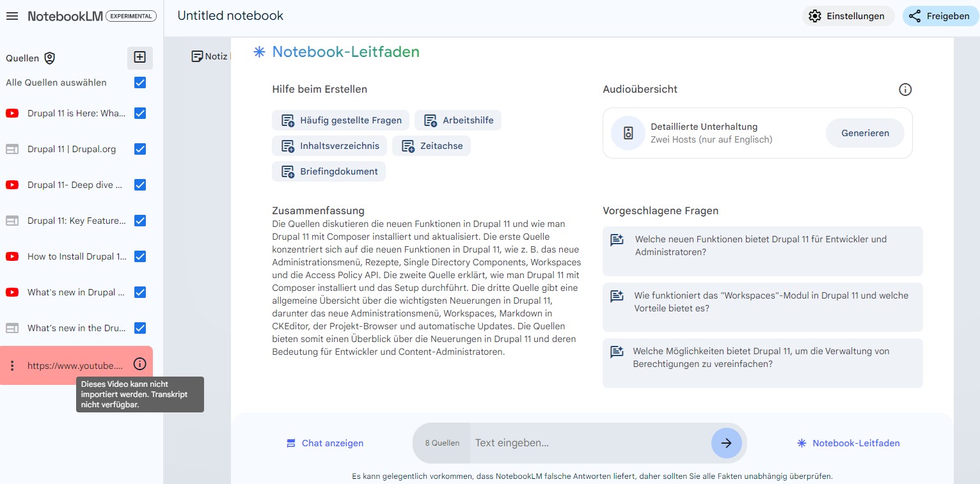Click the webpage icon beside 'Drupal 11 | Drupal.org'
Screen dimensions: 980x484
pyautogui.click(x=12, y=149)
